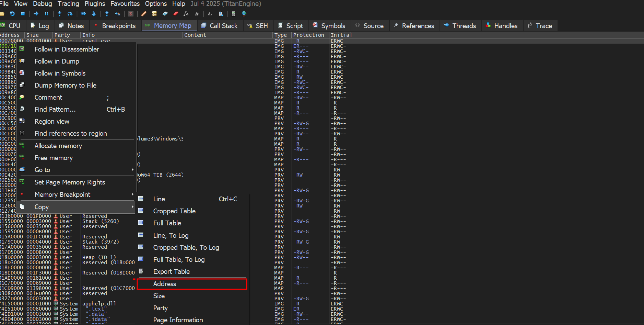Click the Step Into toolbar icon
Screen dimensions: 644x325
coord(59,14)
